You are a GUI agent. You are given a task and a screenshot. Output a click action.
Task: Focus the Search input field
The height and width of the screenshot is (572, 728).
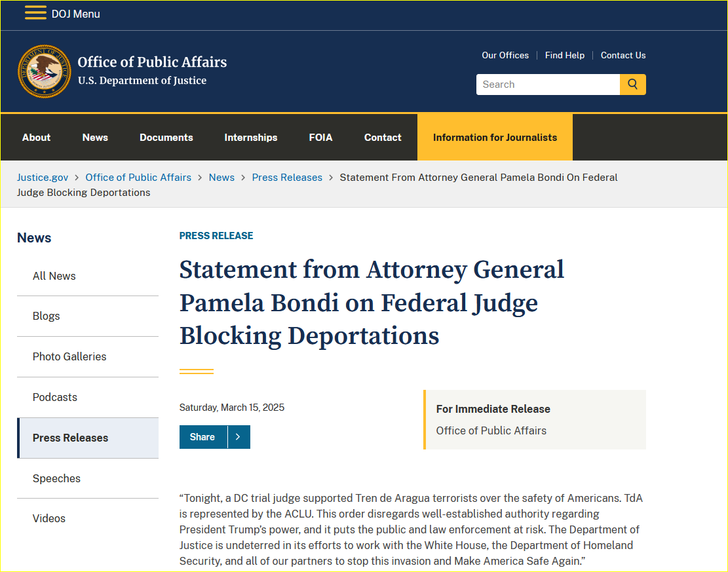click(x=548, y=85)
